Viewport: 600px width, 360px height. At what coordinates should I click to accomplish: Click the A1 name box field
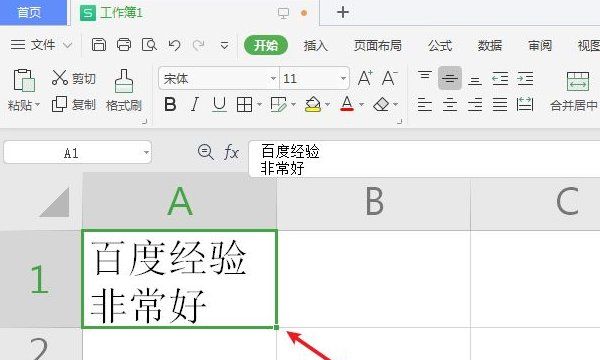tap(77, 152)
